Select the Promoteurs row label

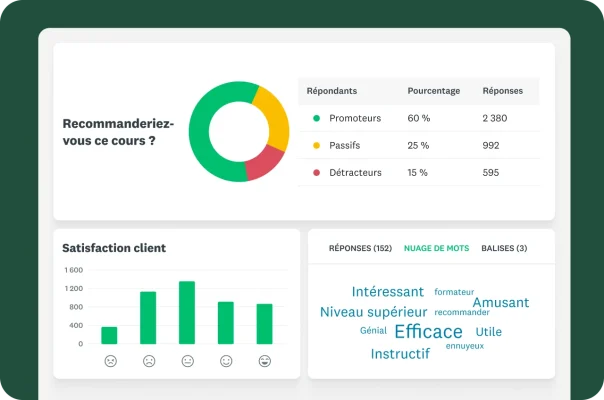click(355, 118)
